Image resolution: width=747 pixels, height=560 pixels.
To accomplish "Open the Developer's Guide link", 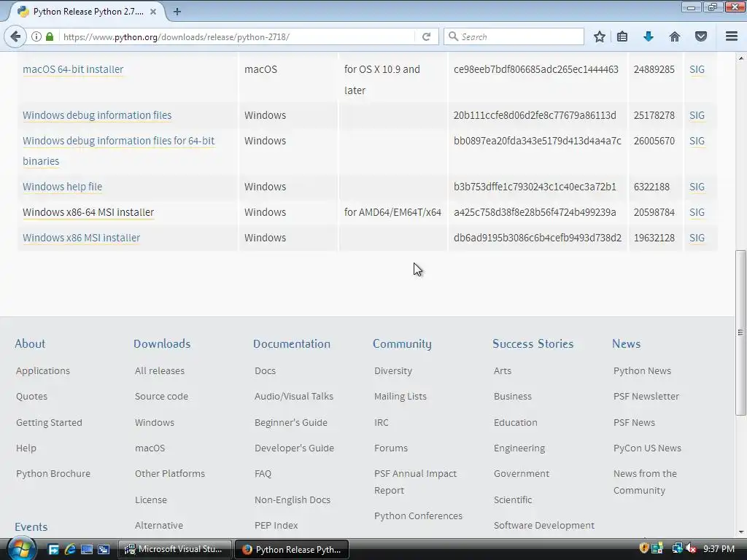I will click(x=294, y=448).
